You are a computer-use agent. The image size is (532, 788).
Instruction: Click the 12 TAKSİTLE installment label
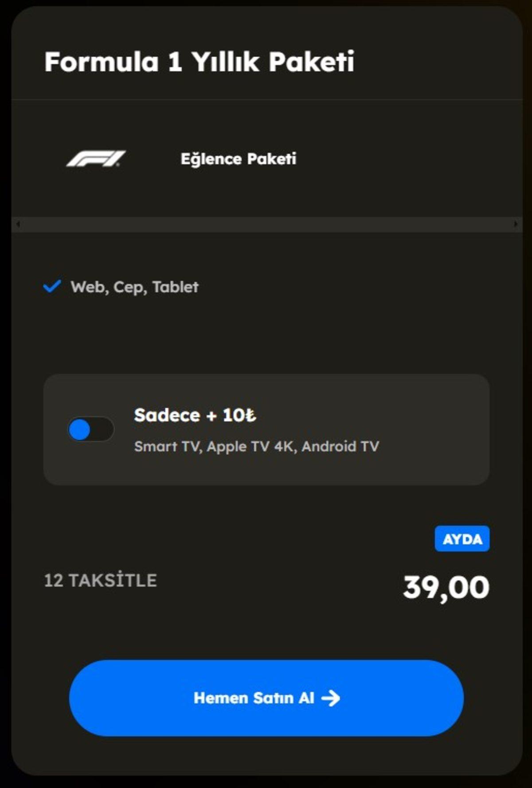[x=101, y=581]
